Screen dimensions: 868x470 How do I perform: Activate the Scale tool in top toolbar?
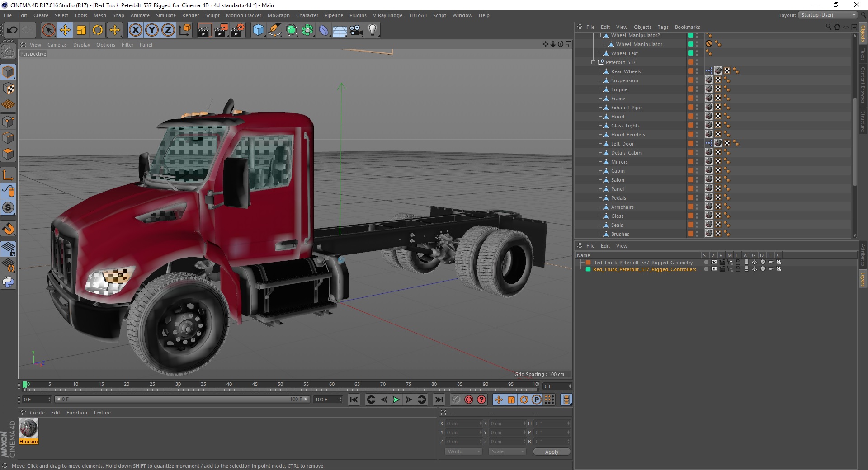[81, 30]
